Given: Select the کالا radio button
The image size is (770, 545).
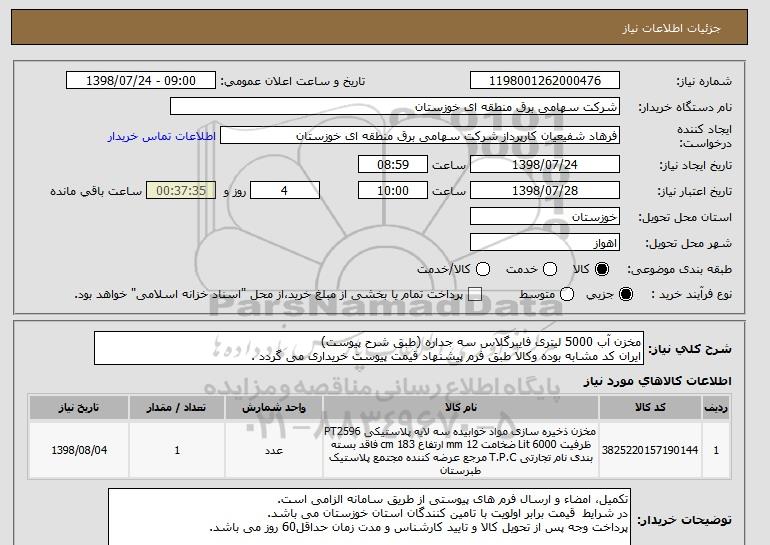Looking at the screenshot, I should pyautogui.click(x=602, y=269).
